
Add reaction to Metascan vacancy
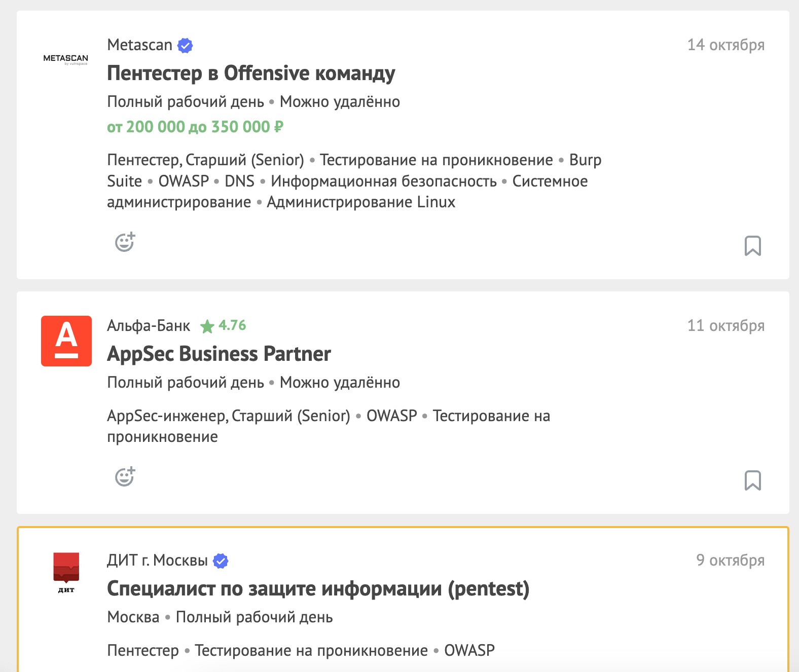[125, 242]
